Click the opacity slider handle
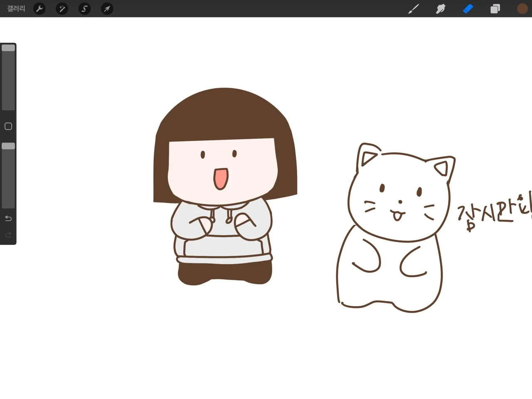The width and height of the screenshot is (532, 399). (8, 146)
